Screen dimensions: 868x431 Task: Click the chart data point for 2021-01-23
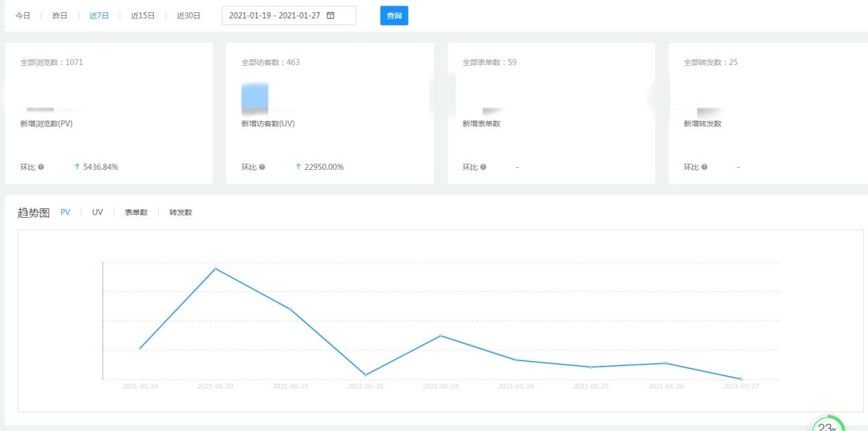pyautogui.click(x=441, y=336)
